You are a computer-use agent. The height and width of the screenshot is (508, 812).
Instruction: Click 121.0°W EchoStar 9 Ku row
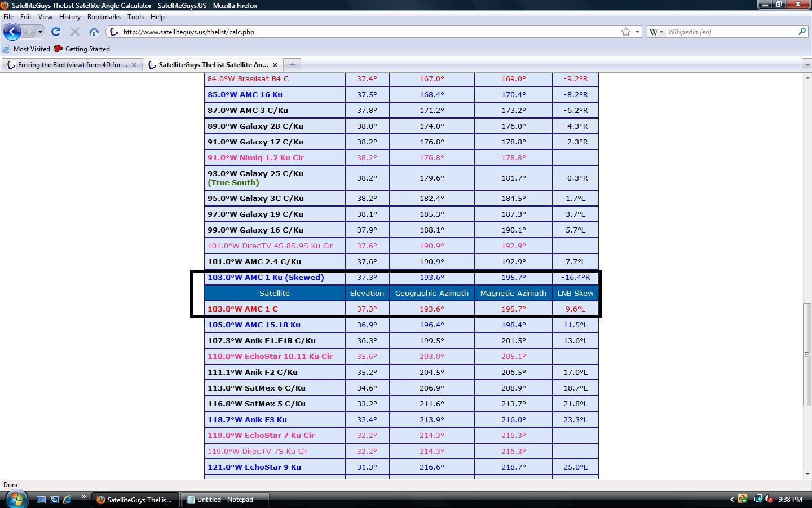pos(401,467)
